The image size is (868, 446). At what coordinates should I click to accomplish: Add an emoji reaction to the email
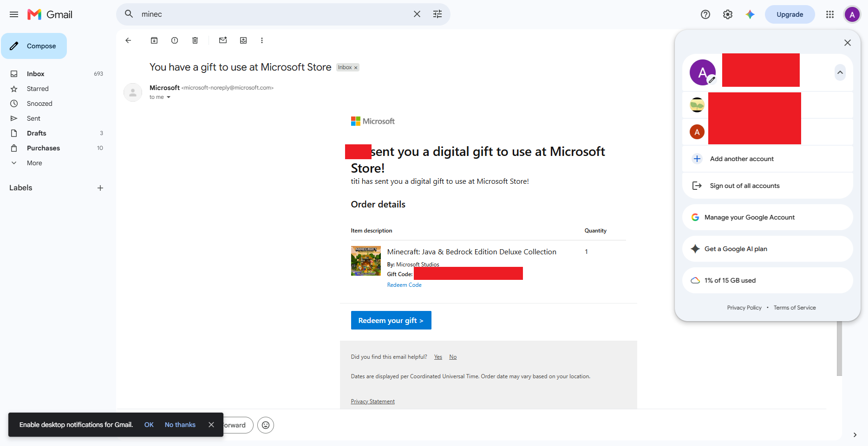click(266, 425)
